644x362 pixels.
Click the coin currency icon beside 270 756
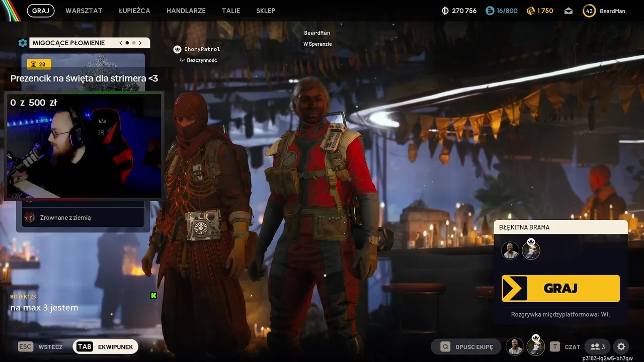(445, 11)
